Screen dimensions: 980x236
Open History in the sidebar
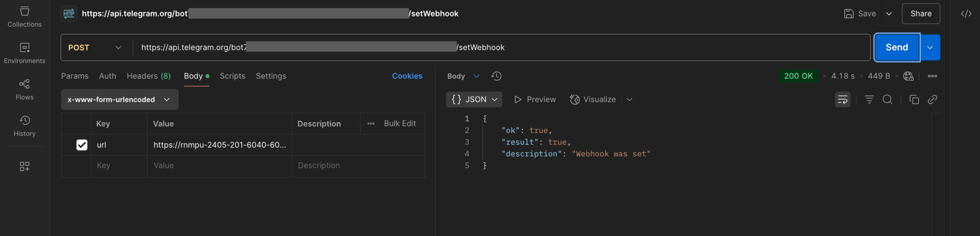(x=24, y=126)
